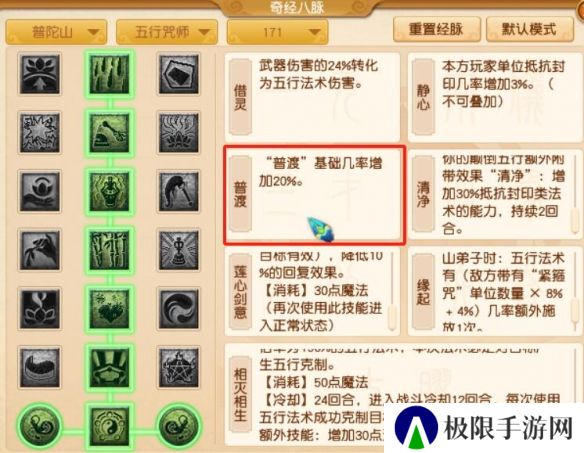Screen dimensions: 584x453
Task: Select the hand holding branch skill icon
Action: click(39, 250)
